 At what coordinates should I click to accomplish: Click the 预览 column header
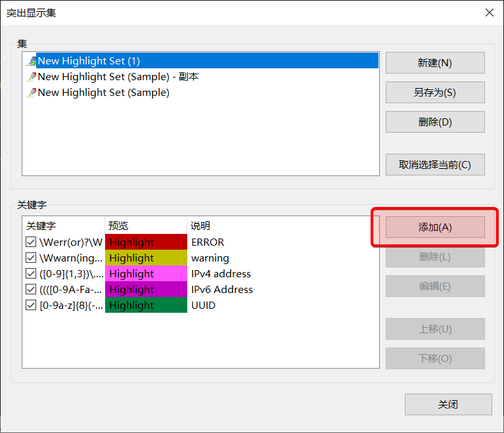tap(118, 225)
